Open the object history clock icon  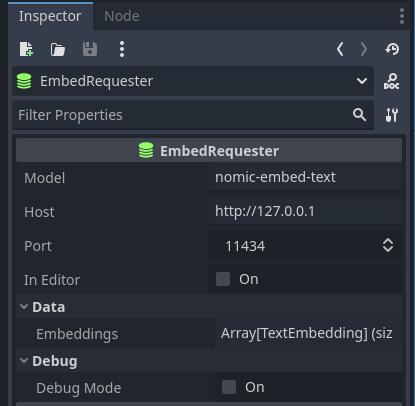click(392, 49)
